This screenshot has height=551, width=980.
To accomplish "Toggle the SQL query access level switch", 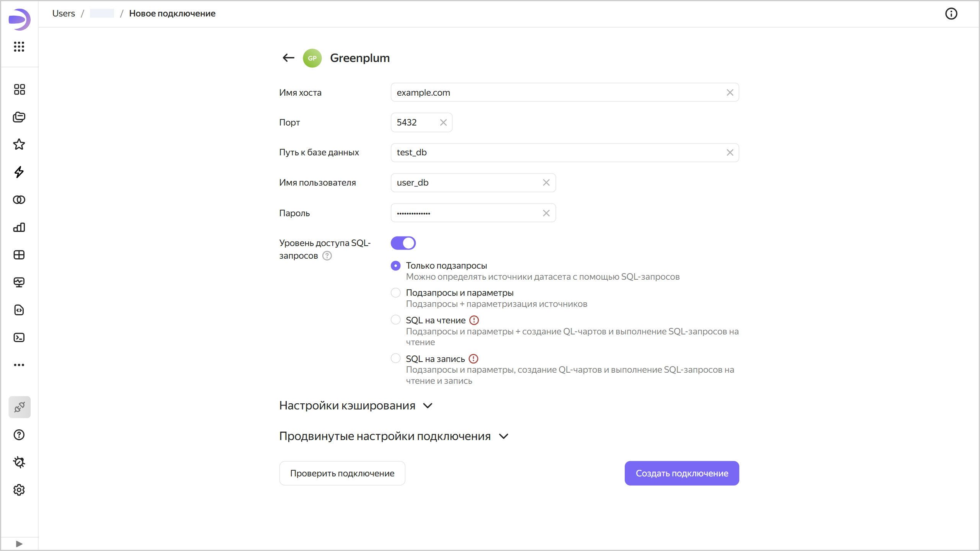I will pos(403,243).
